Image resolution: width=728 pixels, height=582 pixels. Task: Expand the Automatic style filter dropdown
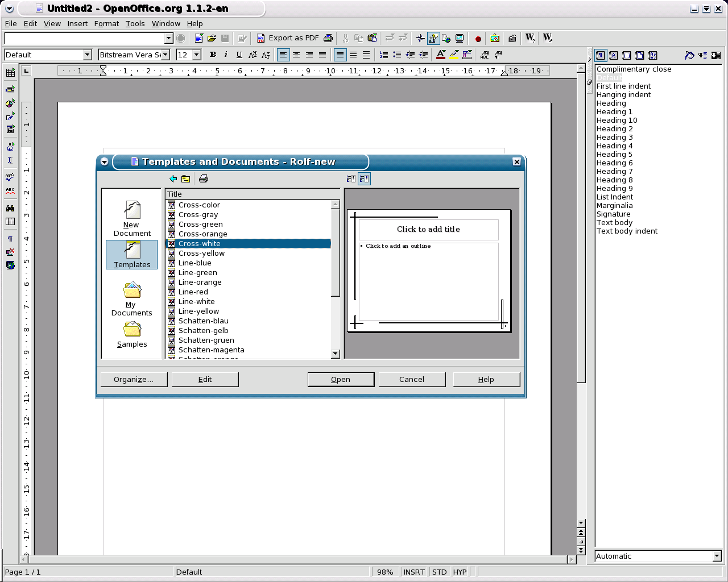coord(717,556)
